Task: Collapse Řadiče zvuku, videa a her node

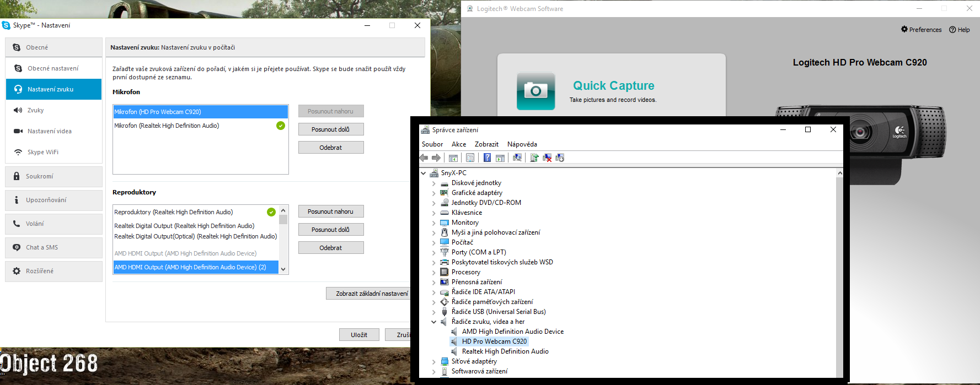Action: 434,322
